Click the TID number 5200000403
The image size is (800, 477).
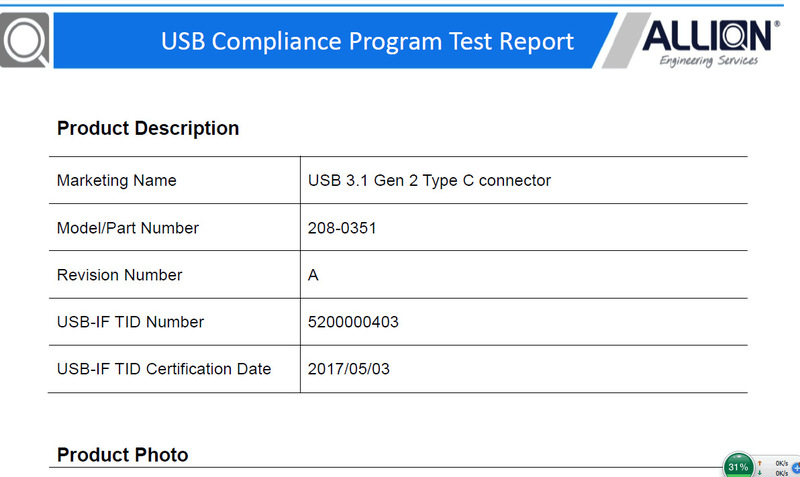(x=353, y=322)
